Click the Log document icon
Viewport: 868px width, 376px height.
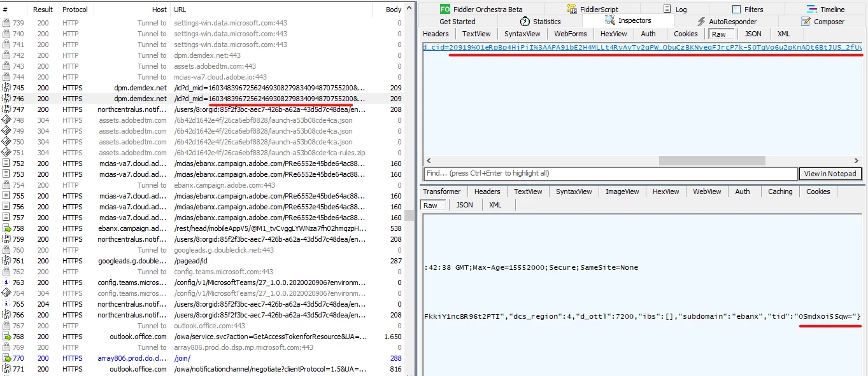(667, 10)
